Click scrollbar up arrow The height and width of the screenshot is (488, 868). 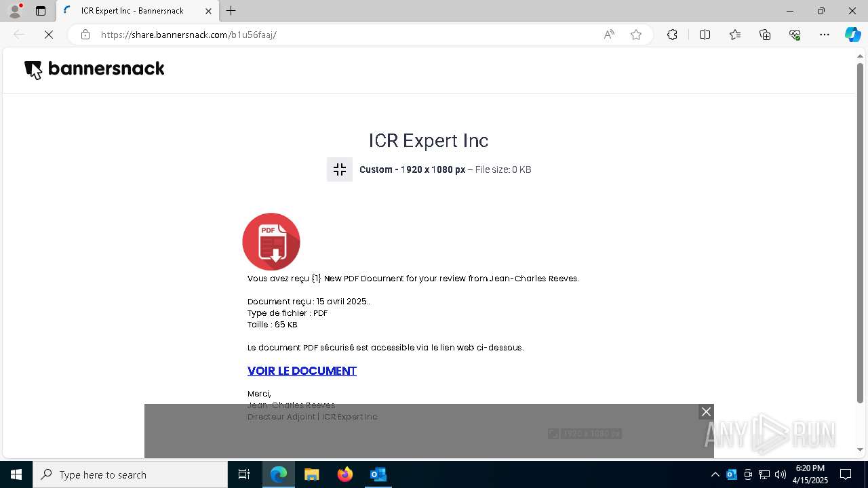pyautogui.click(x=861, y=55)
